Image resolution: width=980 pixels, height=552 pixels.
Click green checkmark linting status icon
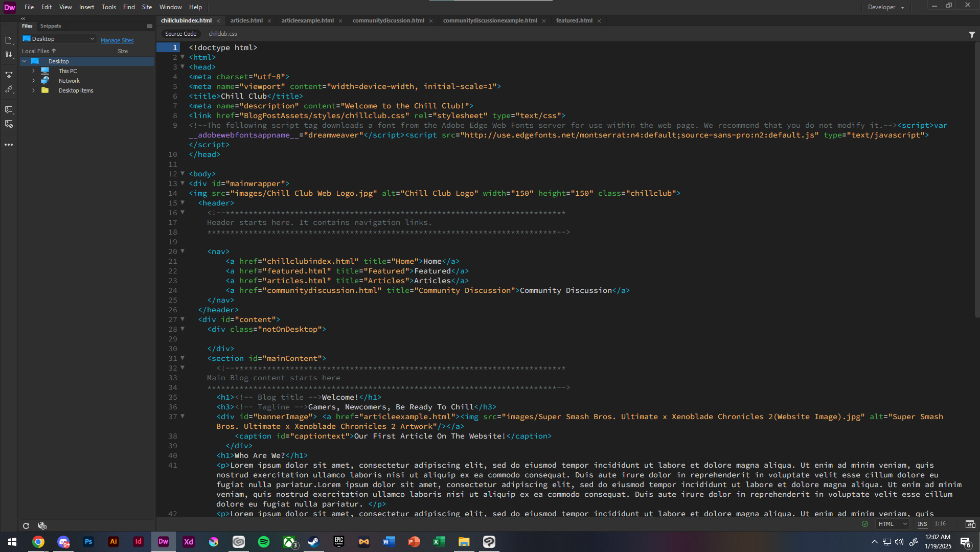point(865,524)
